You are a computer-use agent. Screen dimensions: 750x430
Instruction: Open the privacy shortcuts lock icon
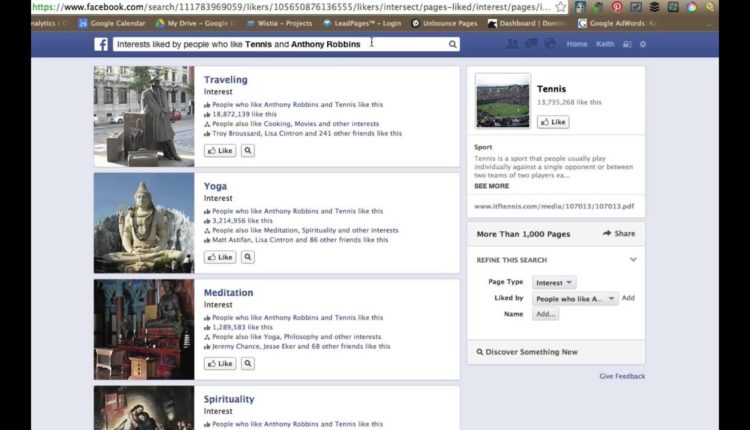click(627, 44)
